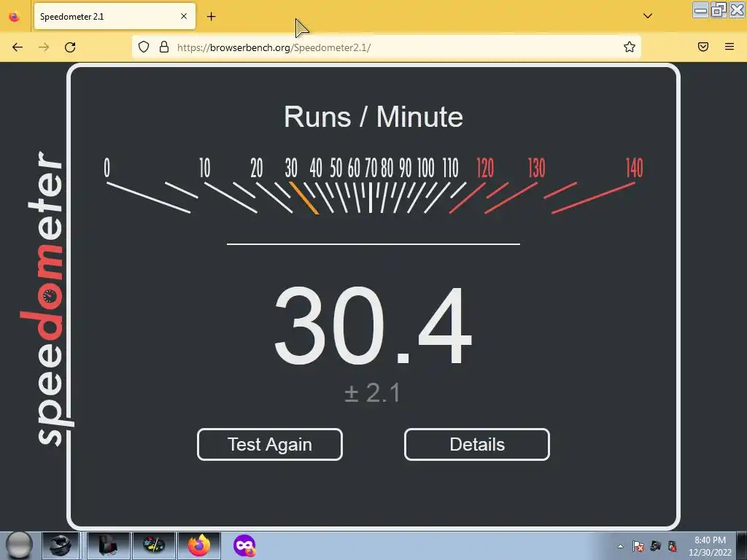Open a new tab with the plus button
The width and height of the screenshot is (747, 560).
(x=211, y=17)
